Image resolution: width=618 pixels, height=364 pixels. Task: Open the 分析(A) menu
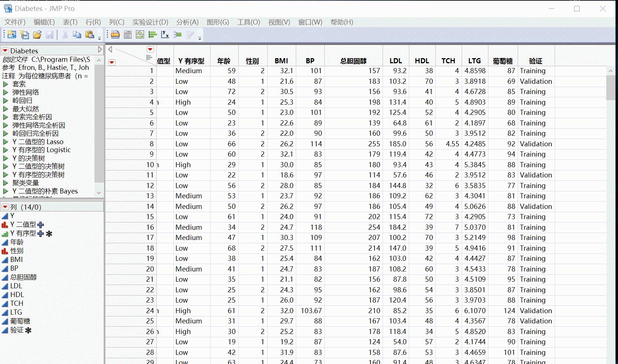click(187, 22)
